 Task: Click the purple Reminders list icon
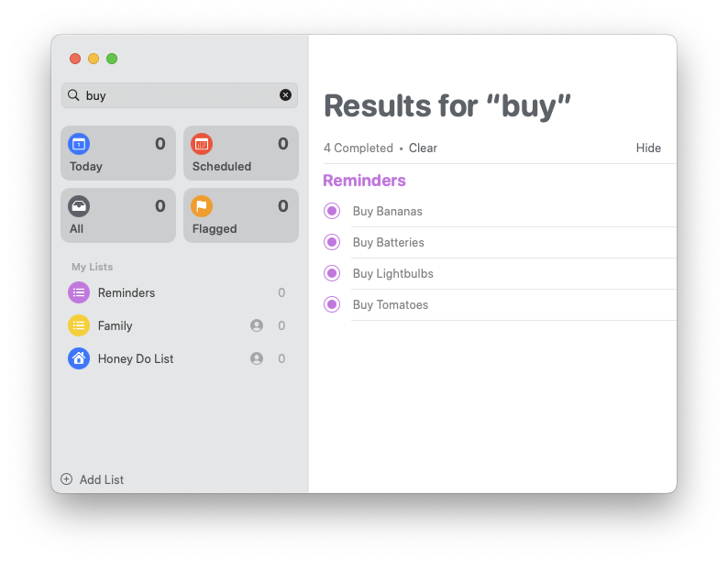click(79, 292)
